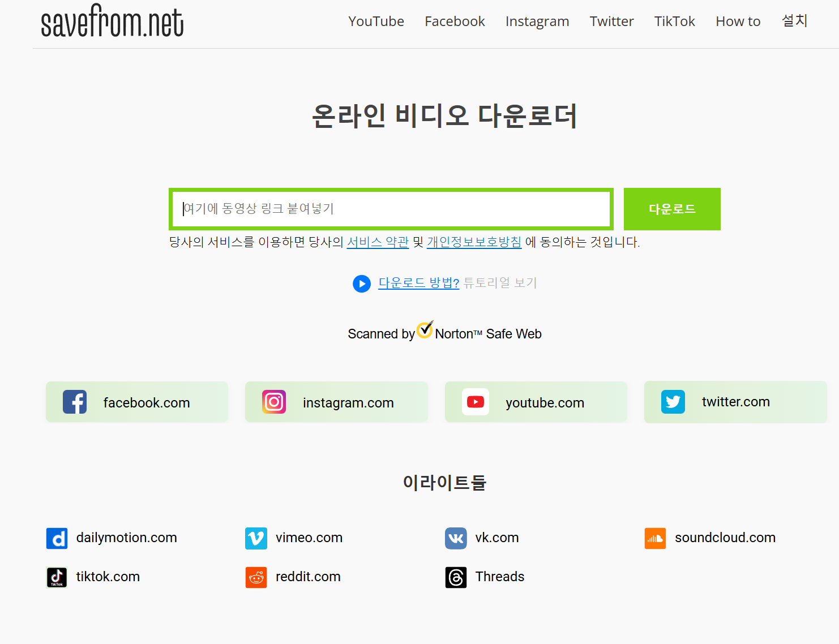The width and height of the screenshot is (839, 644).
Task: Select the Dailymotion icon
Action: tap(57, 538)
